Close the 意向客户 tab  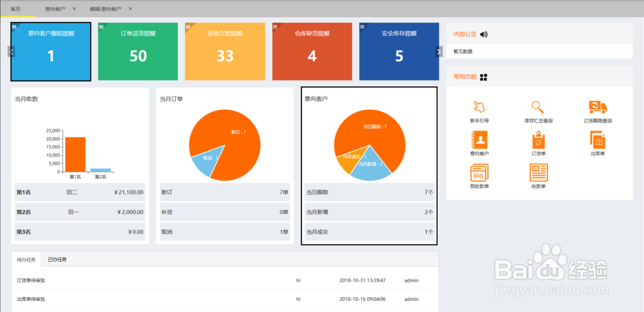tap(74, 8)
